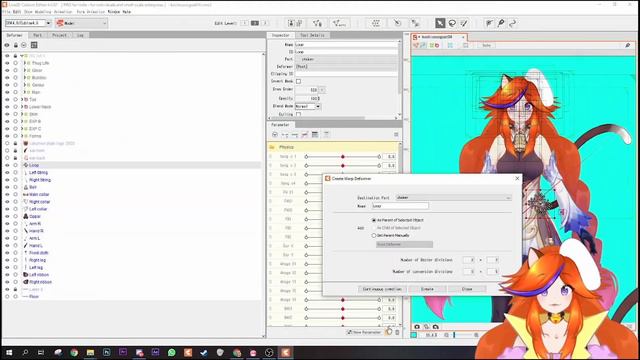Image resolution: width=640 pixels, height=360 pixels.
Task: Open the File menu
Action: point(7,12)
